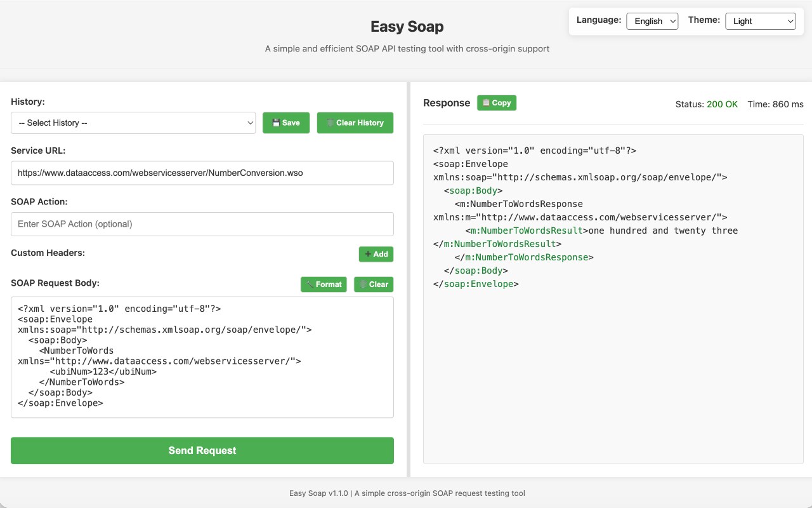Click 'one hundred and twenty three' result text
Viewport: 812px width, 508px height.
pos(663,231)
